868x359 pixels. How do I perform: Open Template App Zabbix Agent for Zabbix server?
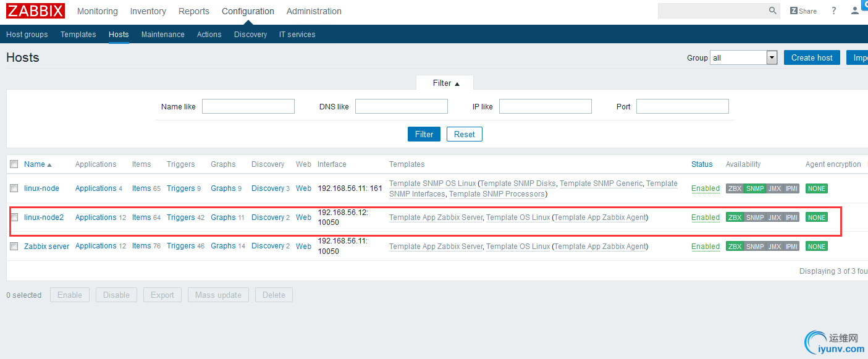pyautogui.click(x=600, y=247)
